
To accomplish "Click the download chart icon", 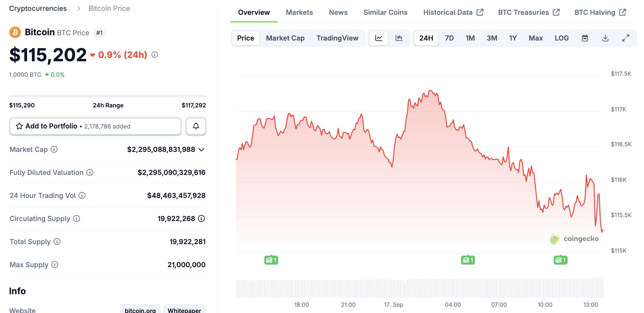I will tap(605, 38).
